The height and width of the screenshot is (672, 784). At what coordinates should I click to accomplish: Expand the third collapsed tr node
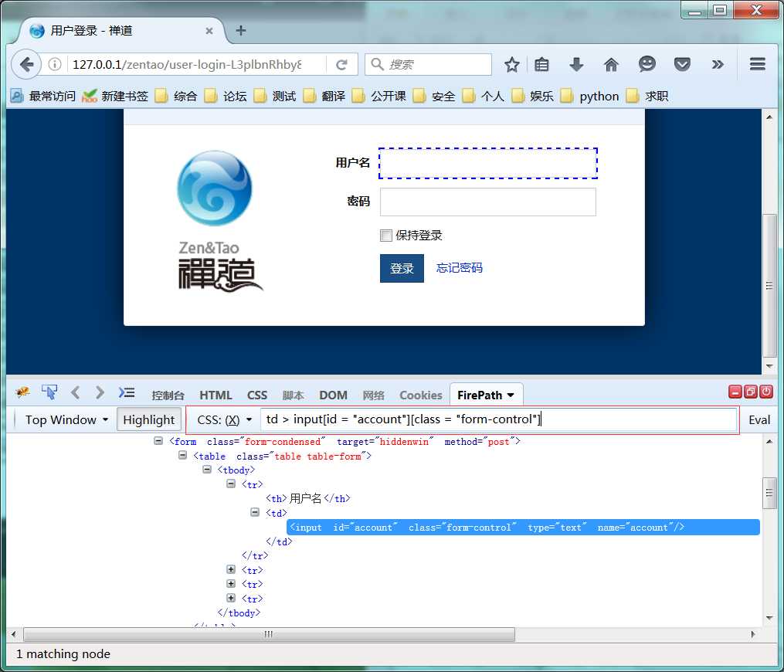[231, 583]
